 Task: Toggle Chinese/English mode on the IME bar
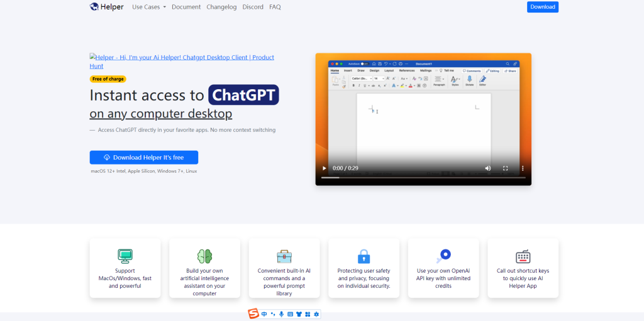[264, 315]
